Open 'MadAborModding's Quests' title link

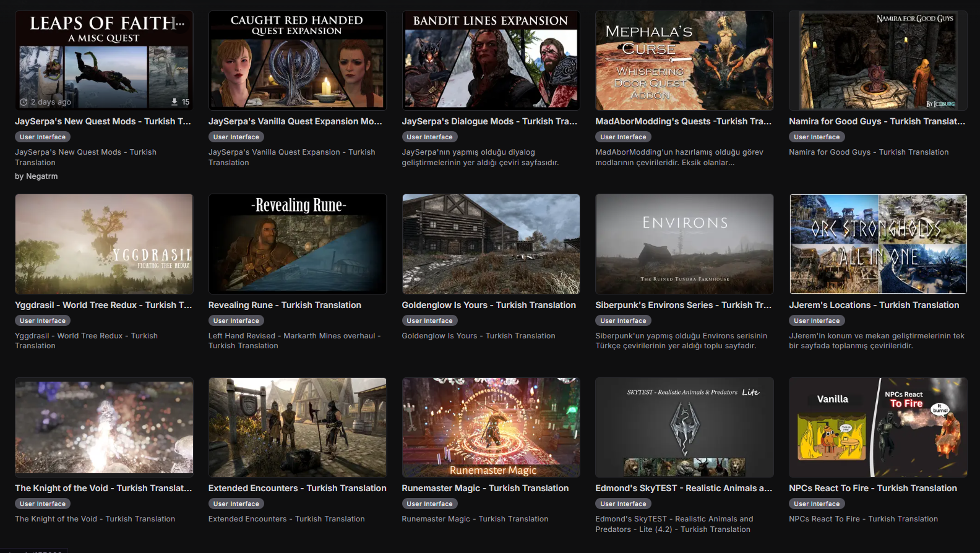click(x=683, y=121)
